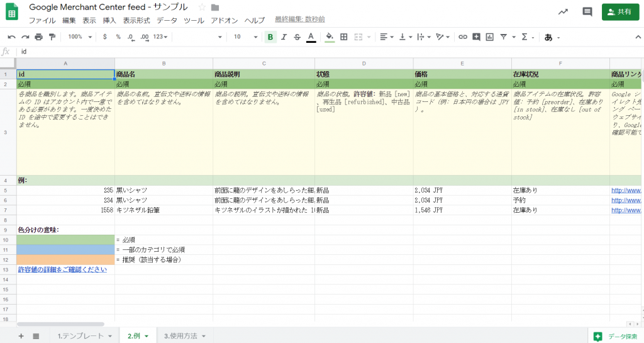Switch to 1.テンプレート sheet tab
The image size is (644, 343).
pos(80,336)
